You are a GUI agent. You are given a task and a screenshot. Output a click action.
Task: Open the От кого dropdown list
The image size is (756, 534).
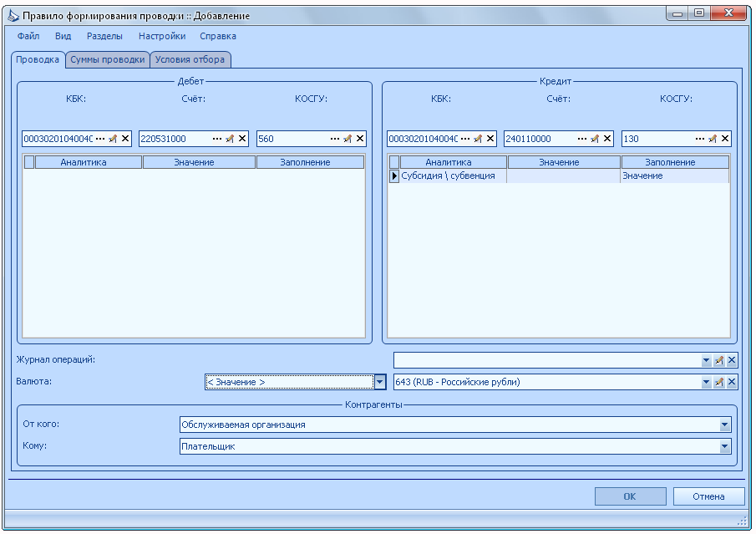point(724,425)
